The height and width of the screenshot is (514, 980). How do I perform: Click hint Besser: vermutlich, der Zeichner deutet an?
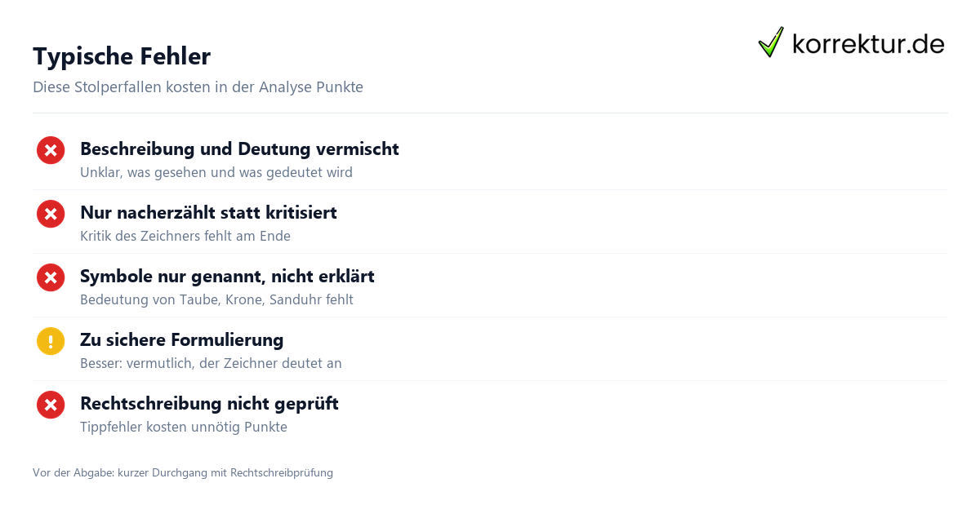211,364
